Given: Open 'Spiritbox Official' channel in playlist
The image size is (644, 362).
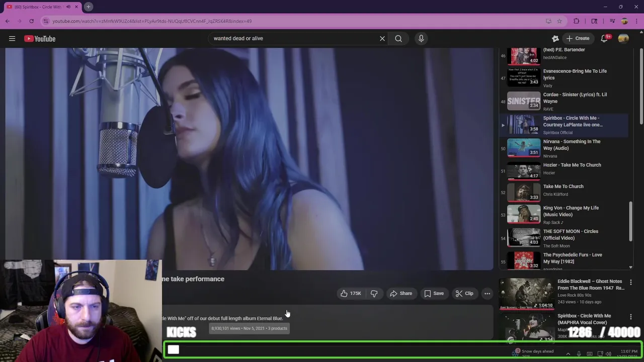Looking at the screenshot, I should (558, 133).
